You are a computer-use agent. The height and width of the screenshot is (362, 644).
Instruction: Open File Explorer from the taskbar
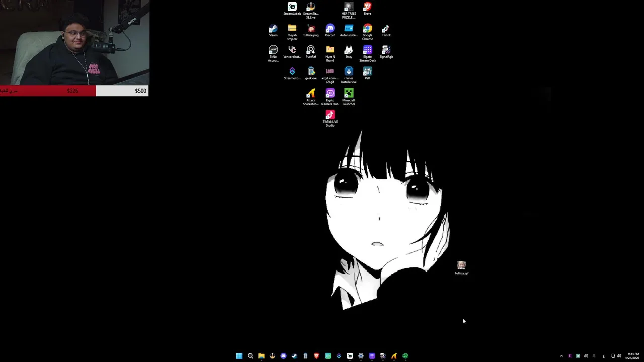coord(261,356)
